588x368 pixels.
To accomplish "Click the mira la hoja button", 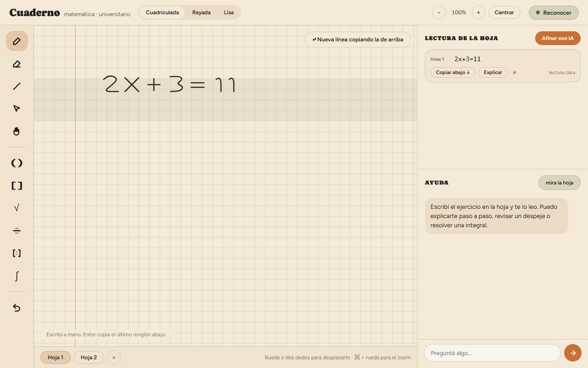I will pyautogui.click(x=560, y=183).
